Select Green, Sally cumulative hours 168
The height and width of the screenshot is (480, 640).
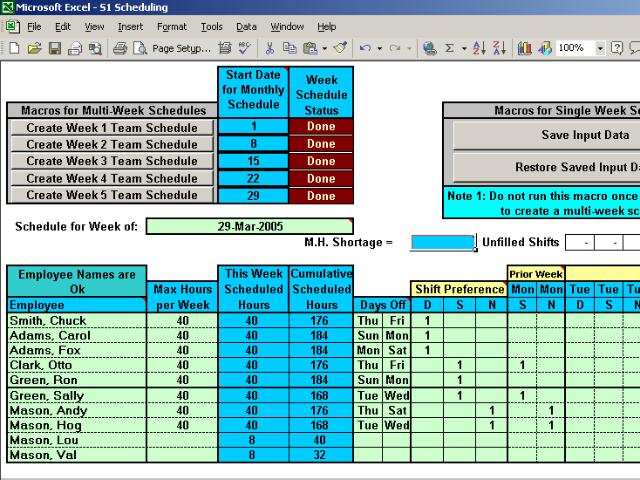(321, 396)
